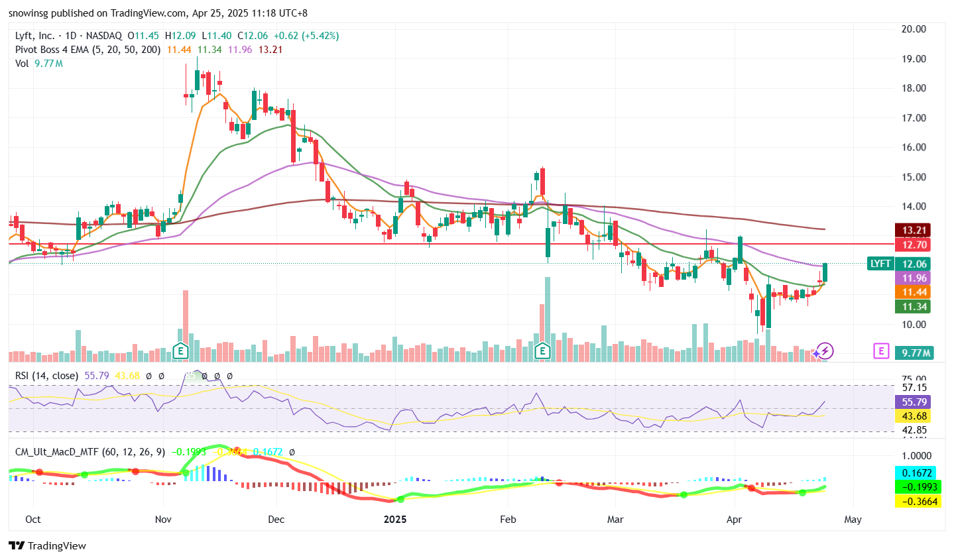The height and width of the screenshot is (560, 954).
Task: Click the LYFT symbol tag on price axis
Action: tap(880, 264)
